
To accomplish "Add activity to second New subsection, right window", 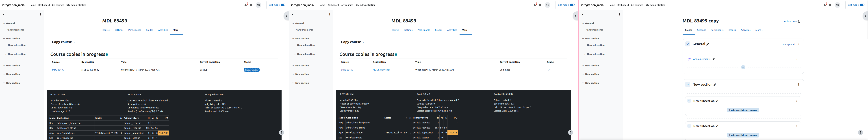I will pyautogui.click(x=743, y=135).
